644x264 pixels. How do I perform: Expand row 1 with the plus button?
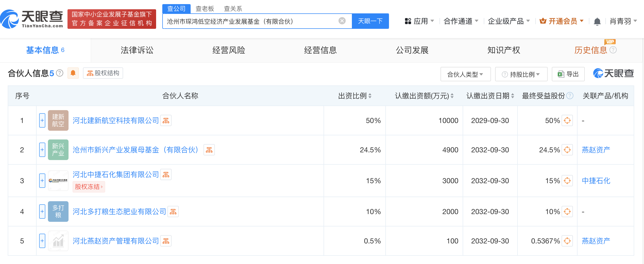point(42,120)
